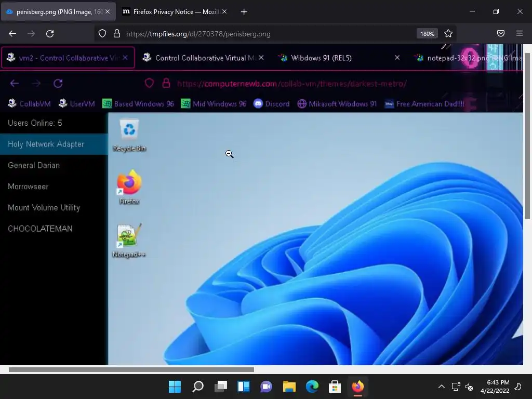This screenshot has width=532, height=399.
Task: Show hidden system tray icons
Action: click(x=442, y=387)
